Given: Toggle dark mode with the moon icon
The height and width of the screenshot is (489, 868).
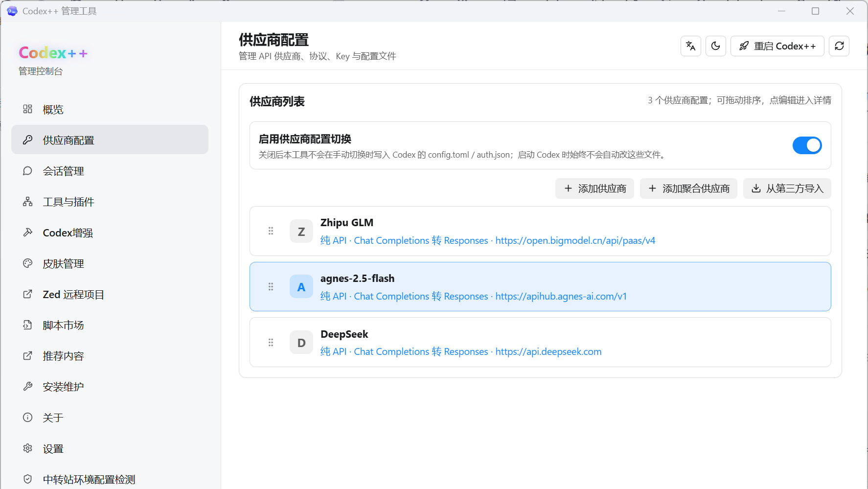Looking at the screenshot, I should (715, 46).
